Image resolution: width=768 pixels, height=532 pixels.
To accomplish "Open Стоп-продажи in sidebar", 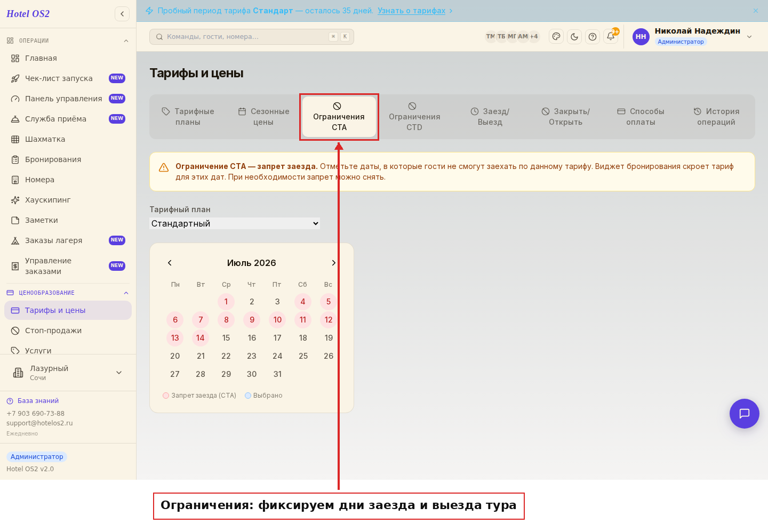I will point(68,331).
